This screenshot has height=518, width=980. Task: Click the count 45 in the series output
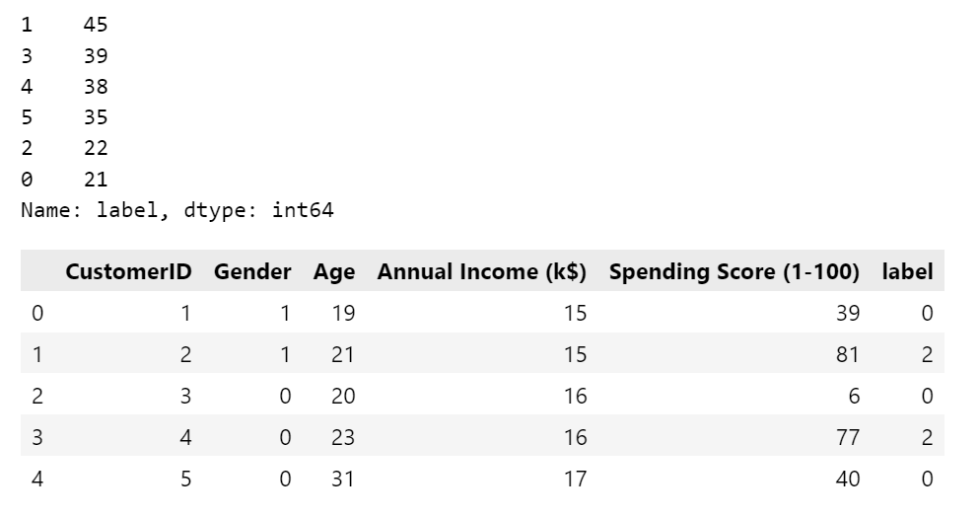click(x=96, y=26)
